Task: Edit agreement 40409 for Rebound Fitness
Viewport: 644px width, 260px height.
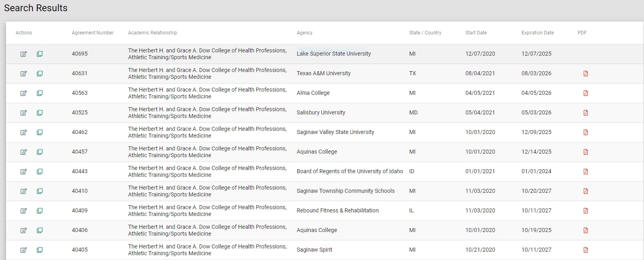Action: click(24, 211)
